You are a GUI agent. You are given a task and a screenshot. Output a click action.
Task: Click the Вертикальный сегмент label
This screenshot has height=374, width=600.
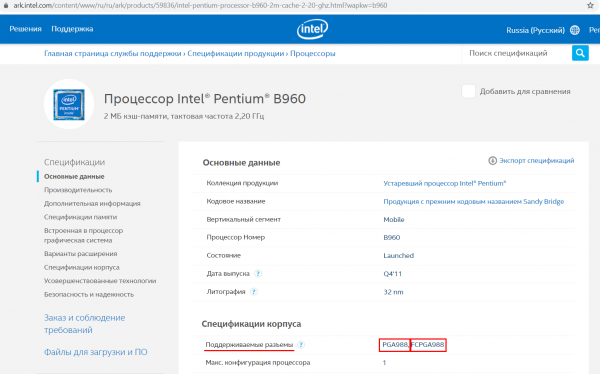point(243,219)
